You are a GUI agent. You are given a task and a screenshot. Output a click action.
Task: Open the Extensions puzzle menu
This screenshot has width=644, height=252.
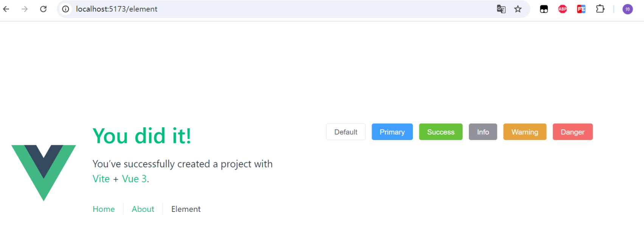click(600, 9)
